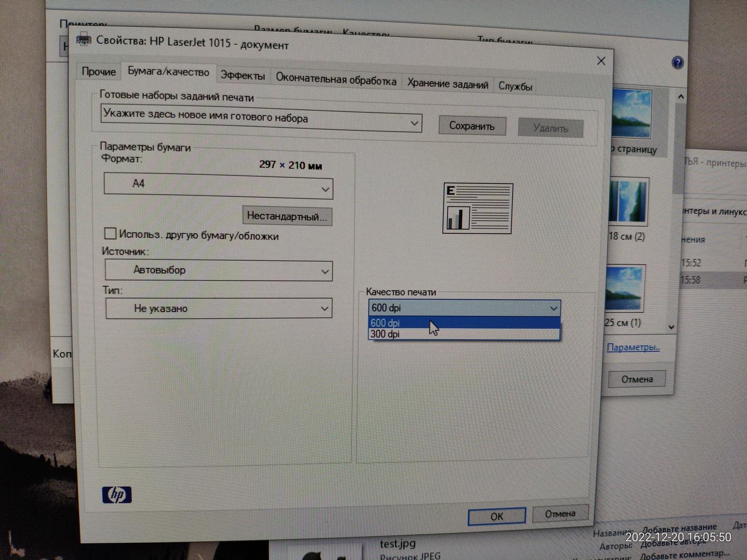Select the Бумага/качество tab
The height and width of the screenshot is (560, 747).
pyautogui.click(x=169, y=72)
